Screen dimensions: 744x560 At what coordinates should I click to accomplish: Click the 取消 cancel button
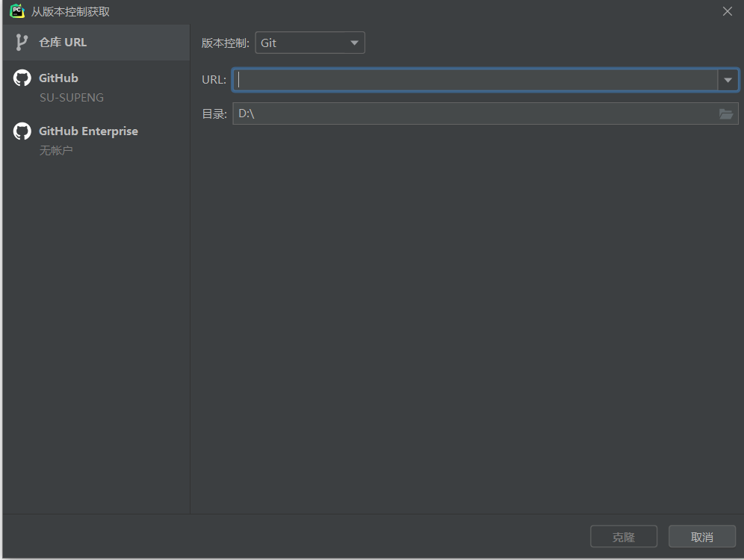tap(701, 537)
